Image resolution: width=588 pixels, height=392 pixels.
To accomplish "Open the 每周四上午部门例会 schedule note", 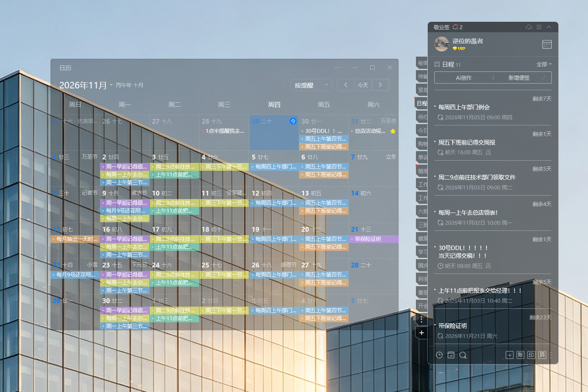I will pyautogui.click(x=493, y=109).
